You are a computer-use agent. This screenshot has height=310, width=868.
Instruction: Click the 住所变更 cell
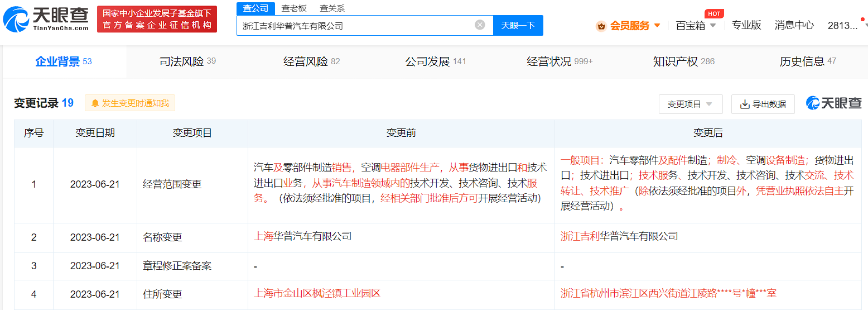192,294
